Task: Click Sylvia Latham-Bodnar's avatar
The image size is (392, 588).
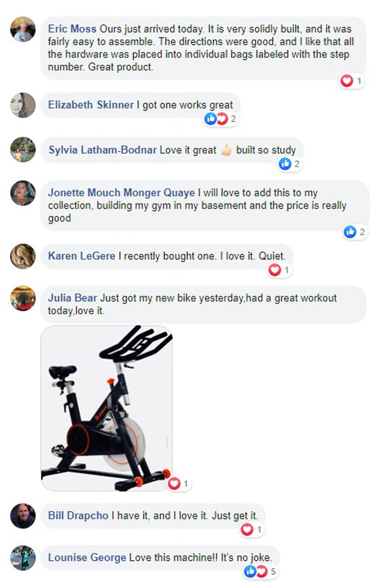Action: pyautogui.click(x=23, y=150)
